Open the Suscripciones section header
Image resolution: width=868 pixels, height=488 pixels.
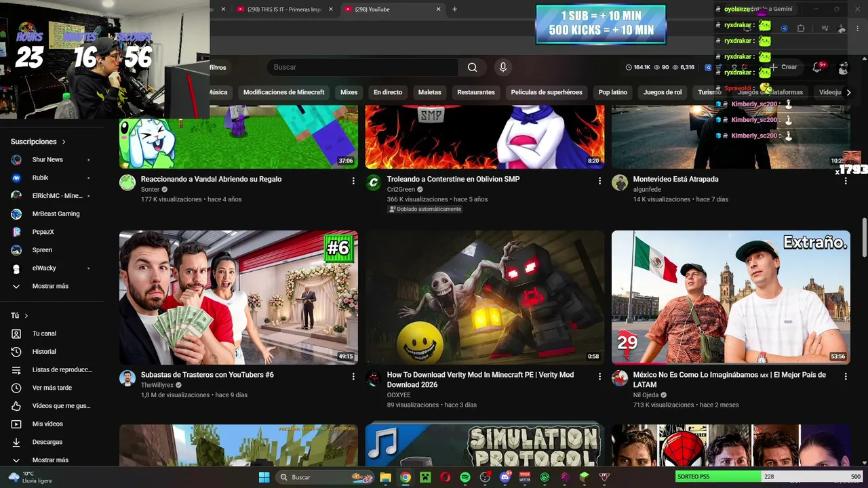click(38, 142)
